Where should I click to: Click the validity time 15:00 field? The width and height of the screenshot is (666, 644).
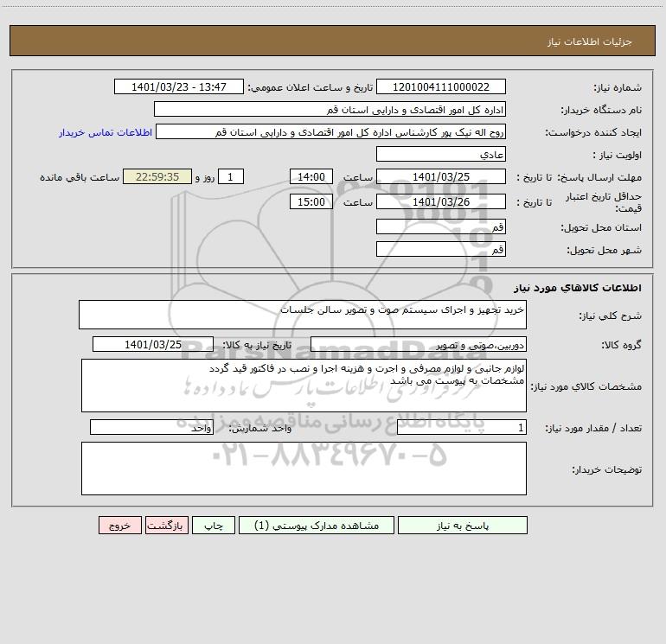click(311, 201)
